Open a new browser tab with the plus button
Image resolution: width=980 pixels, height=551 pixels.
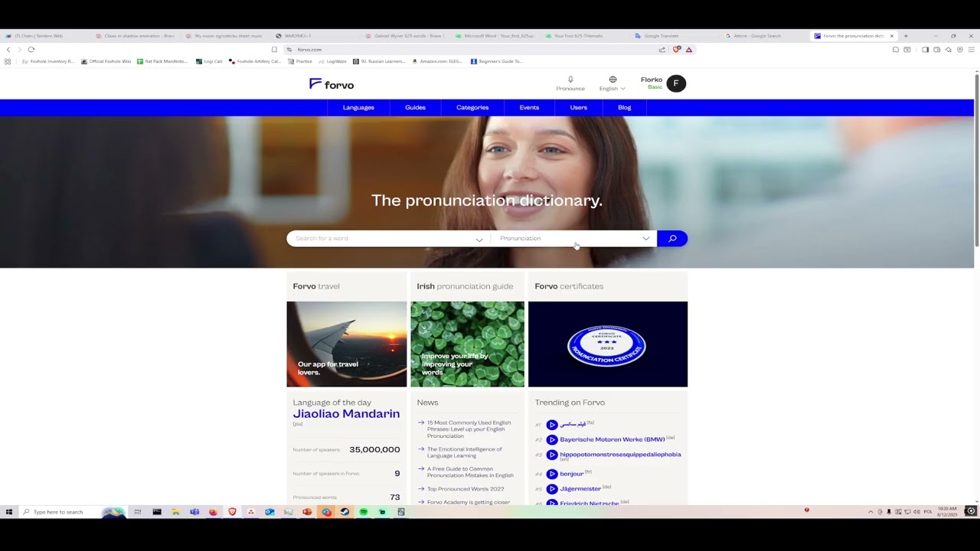[x=906, y=36]
